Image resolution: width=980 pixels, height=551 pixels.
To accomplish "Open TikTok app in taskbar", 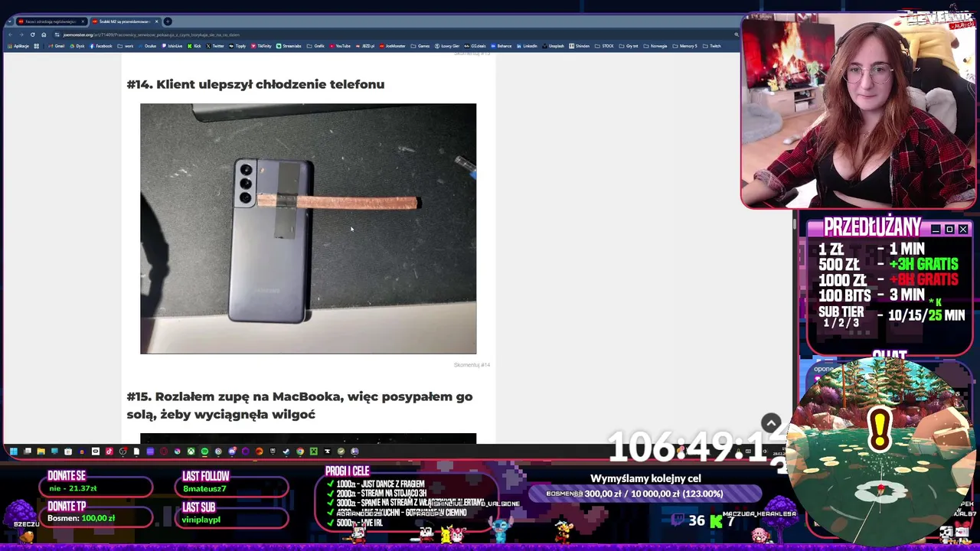I will coord(109,452).
